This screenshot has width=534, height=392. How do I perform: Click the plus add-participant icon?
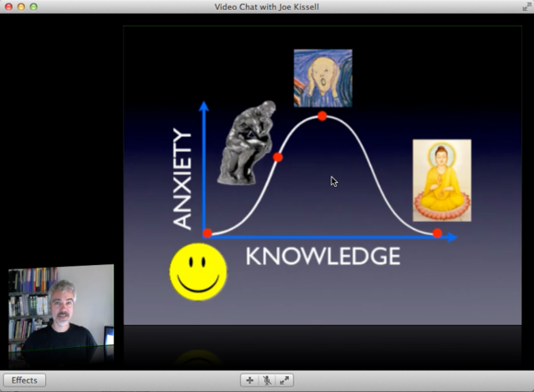pyautogui.click(x=250, y=380)
